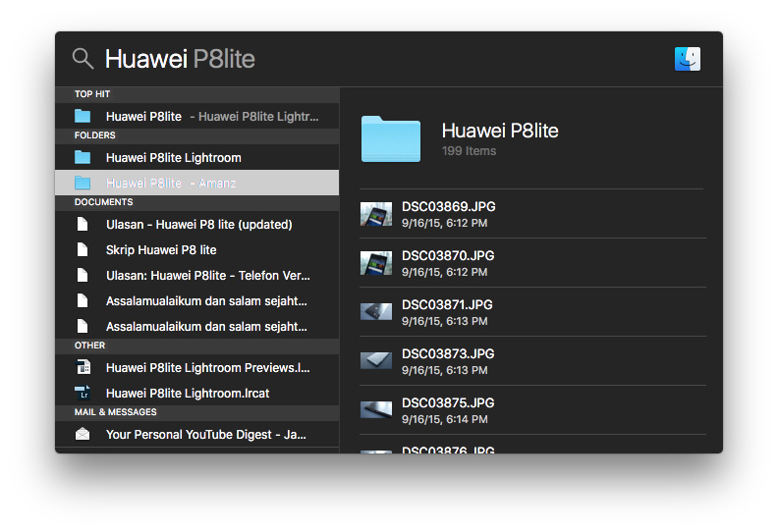
Task: Click DSC03873.JPG thumbnail in preview
Action: click(376, 361)
